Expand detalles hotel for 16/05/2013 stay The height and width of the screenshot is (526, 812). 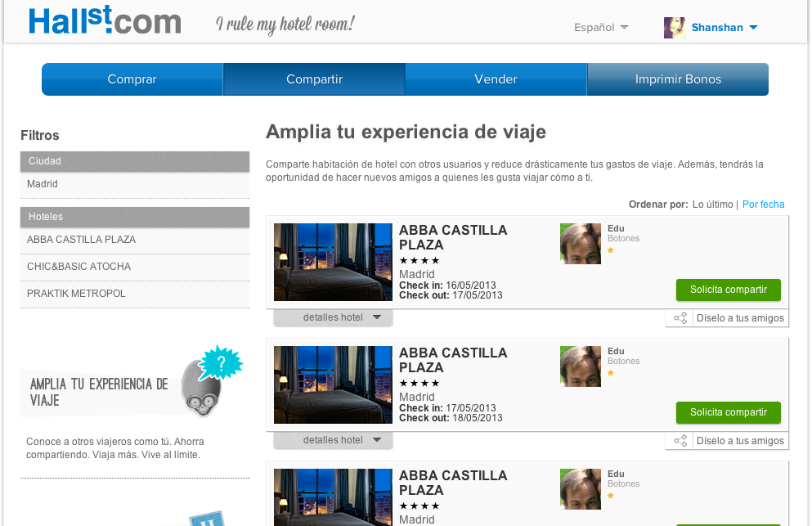click(x=333, y=317)
